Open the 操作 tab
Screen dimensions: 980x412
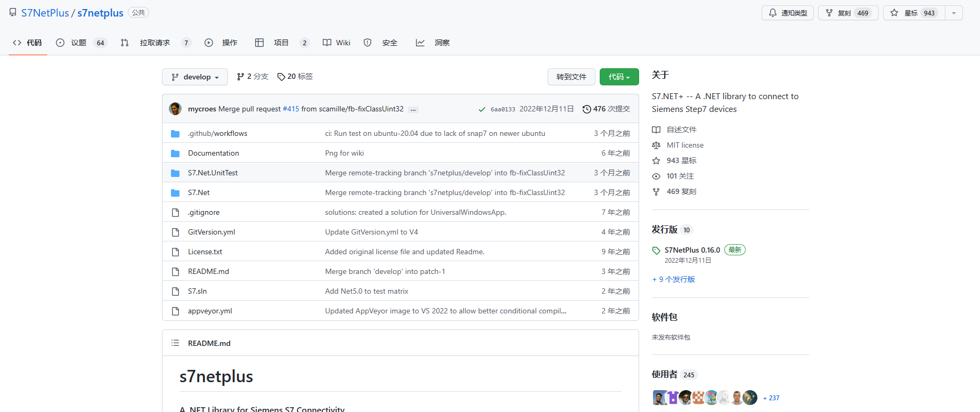[x=221, y=43]
